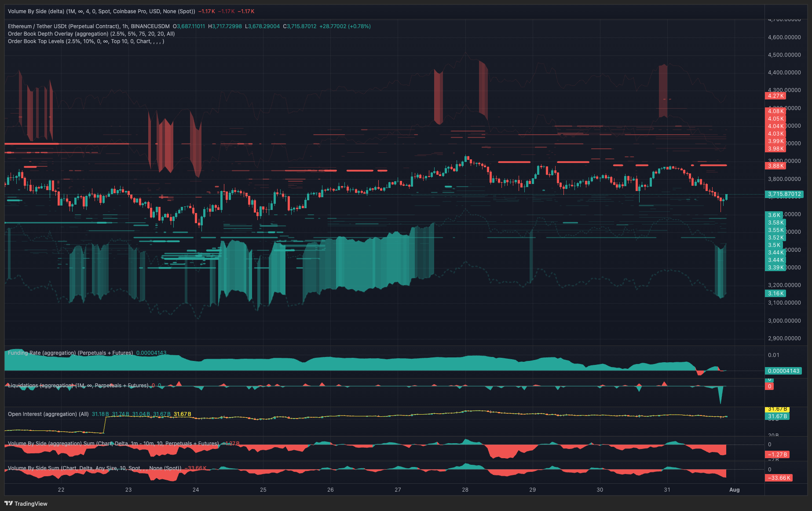Click the red 3.88K order level label
812x511 pixels.
pos(775,166)
